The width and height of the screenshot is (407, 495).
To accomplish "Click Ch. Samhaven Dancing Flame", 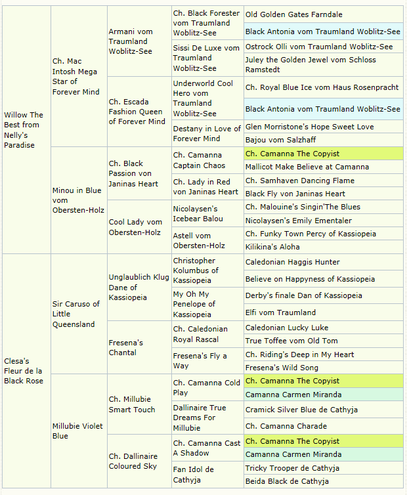I will (x=300, y=180).
